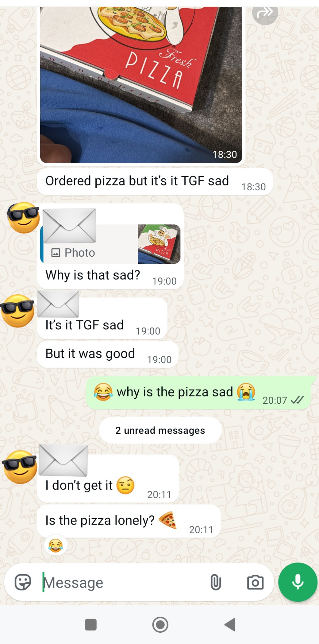Tap the green microphone voice button
Screen dimensions: 319x644
click(298, 582)
